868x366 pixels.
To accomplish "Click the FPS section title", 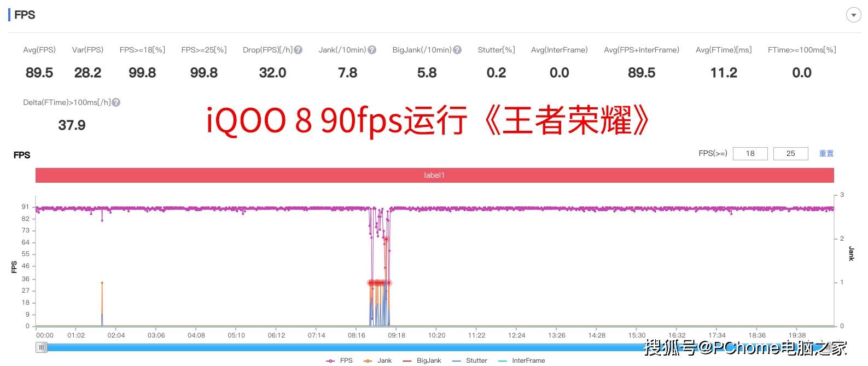I will click(25, 15).
